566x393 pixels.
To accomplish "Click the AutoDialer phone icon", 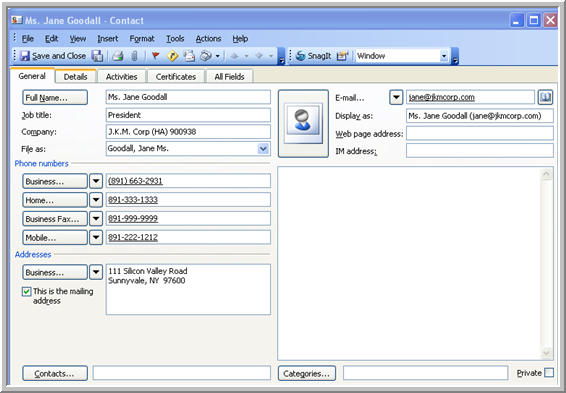I will [x=205, y=56].
